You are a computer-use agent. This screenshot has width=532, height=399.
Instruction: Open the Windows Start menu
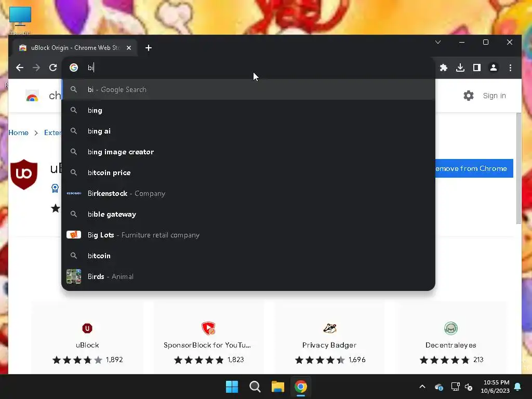click(x=232, y=387)
